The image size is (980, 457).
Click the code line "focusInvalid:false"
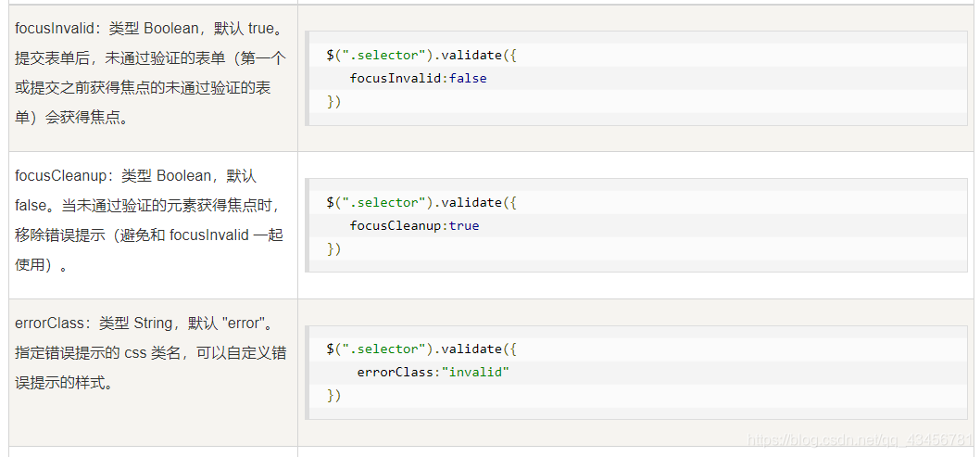point(418,78)
